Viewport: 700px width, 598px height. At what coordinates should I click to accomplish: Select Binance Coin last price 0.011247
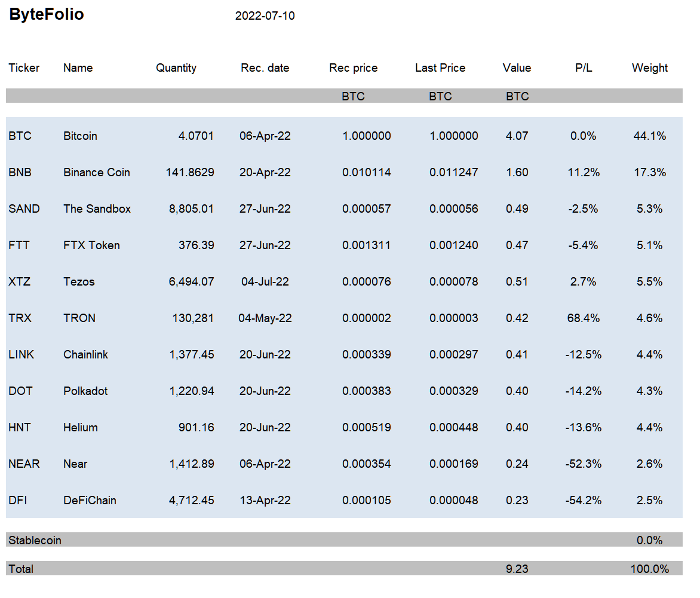pos(453,173)
